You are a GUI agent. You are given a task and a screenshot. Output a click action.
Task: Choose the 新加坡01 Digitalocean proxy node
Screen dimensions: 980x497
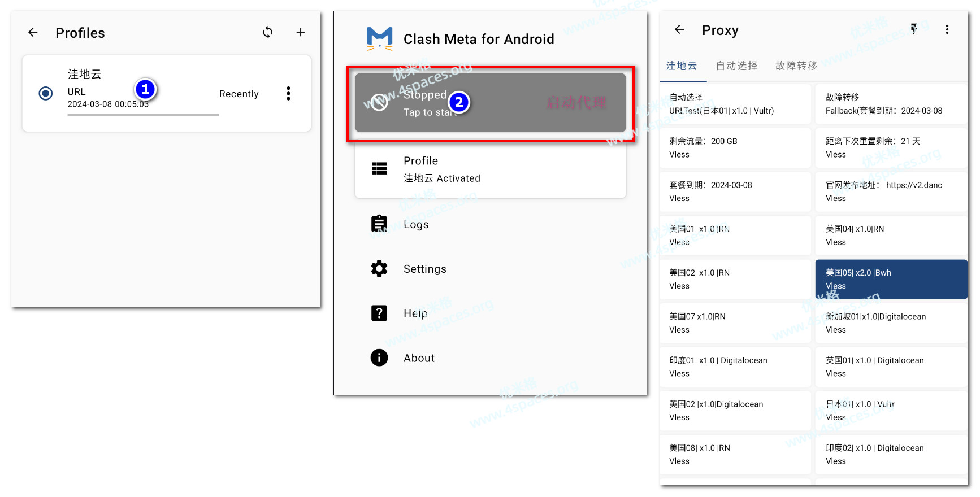pos(891,323)
